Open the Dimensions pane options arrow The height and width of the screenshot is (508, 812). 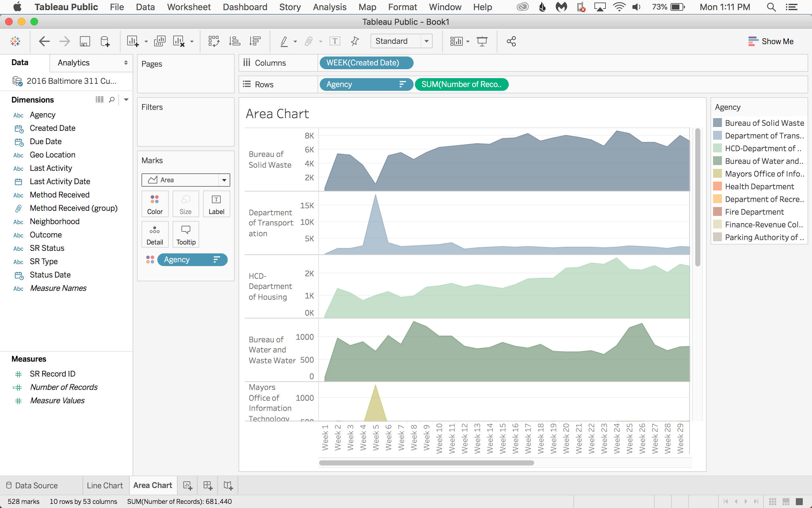(126, 99)
